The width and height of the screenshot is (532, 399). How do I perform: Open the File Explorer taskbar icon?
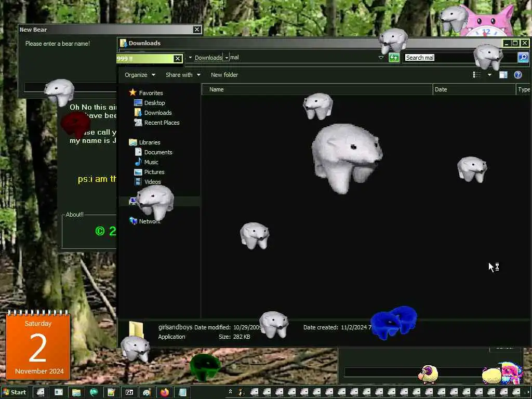[x=76, y=392]
